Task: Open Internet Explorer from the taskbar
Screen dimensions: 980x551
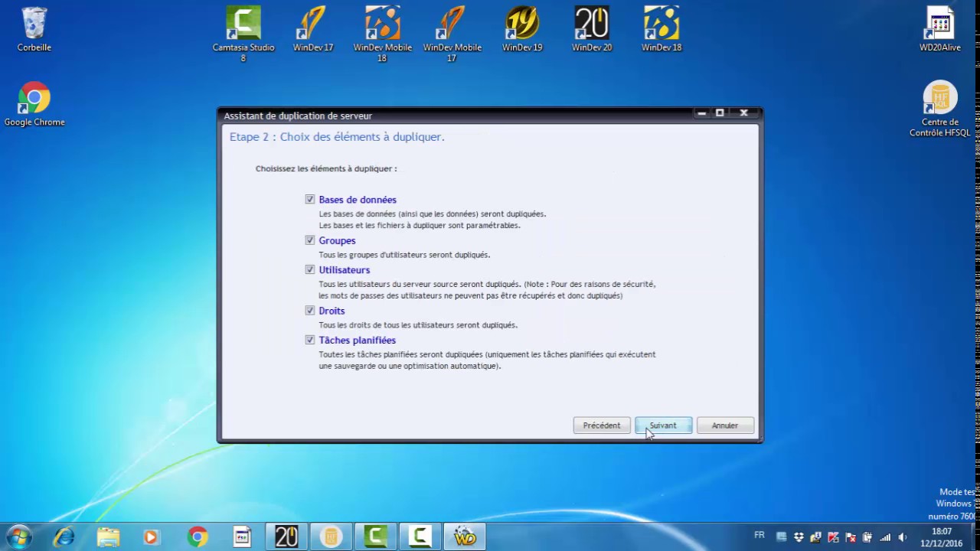Action: 64,536
